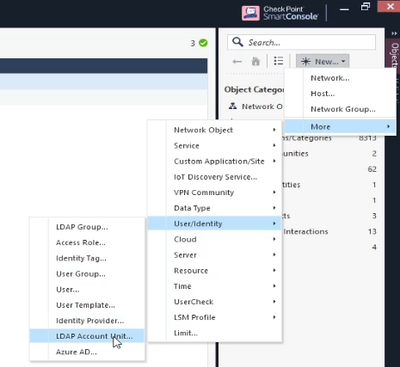Viewport: 400px width, 367px height.
Task: Choose Network... from New menu
Action: pos(340,78)
